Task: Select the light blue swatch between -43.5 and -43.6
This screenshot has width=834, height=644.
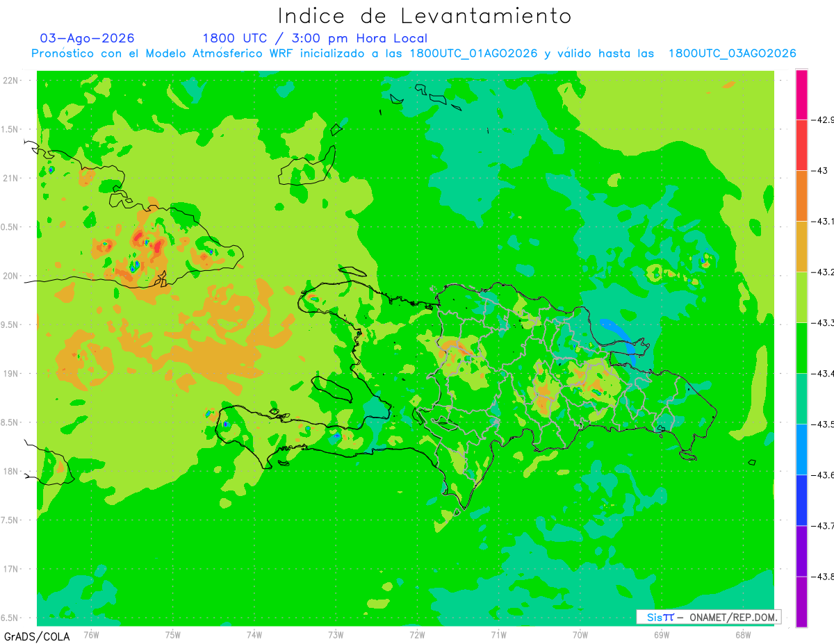Action: coord(801,449)
